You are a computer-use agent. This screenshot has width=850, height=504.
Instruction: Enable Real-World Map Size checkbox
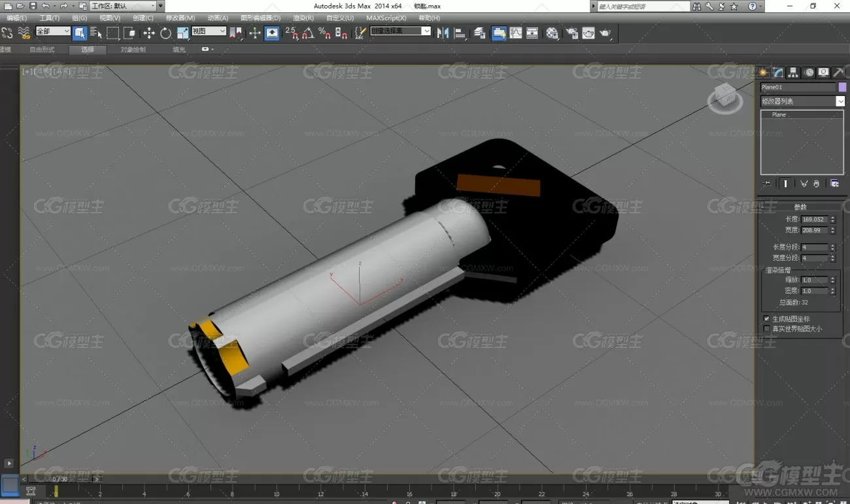[x=767, y=329]
